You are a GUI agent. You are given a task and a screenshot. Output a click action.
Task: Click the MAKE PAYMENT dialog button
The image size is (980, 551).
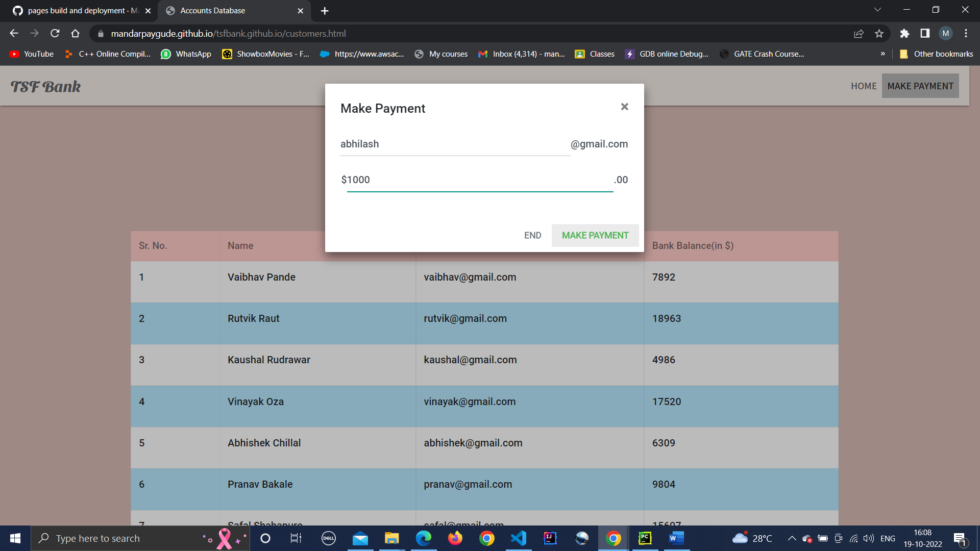click(595, 235)
